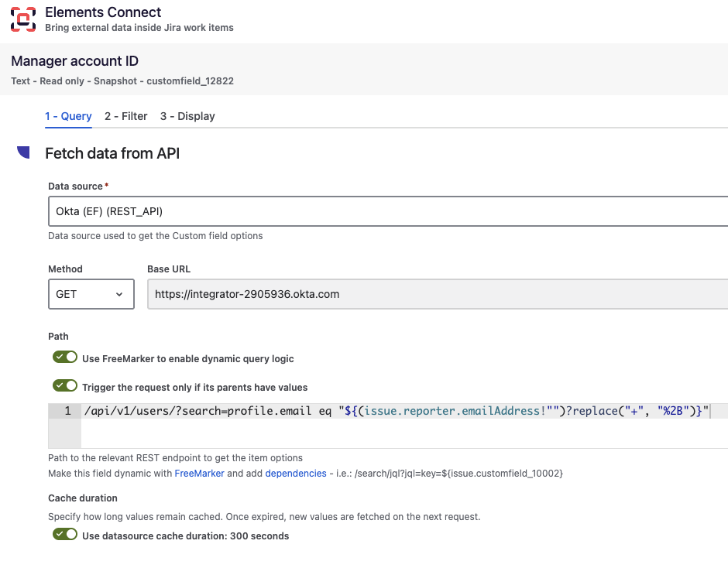
Task: Switch to the 1 - Query tab
Action: coord(68,116)
